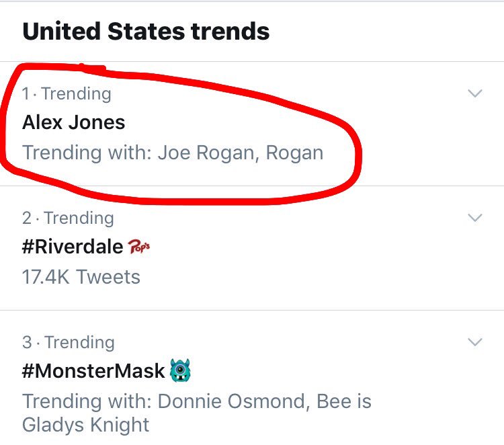
Task: Open the #MonsterMask hashtag trend
Action: (x=93, y=371)
